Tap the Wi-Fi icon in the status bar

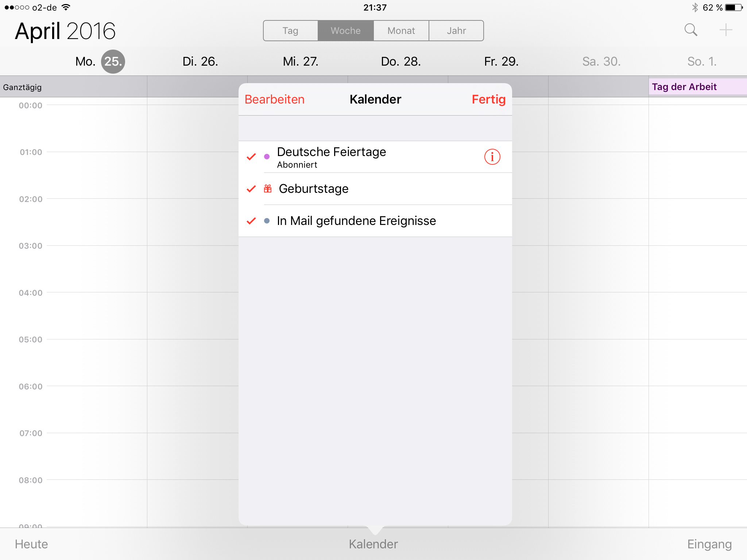click(65, 7)
